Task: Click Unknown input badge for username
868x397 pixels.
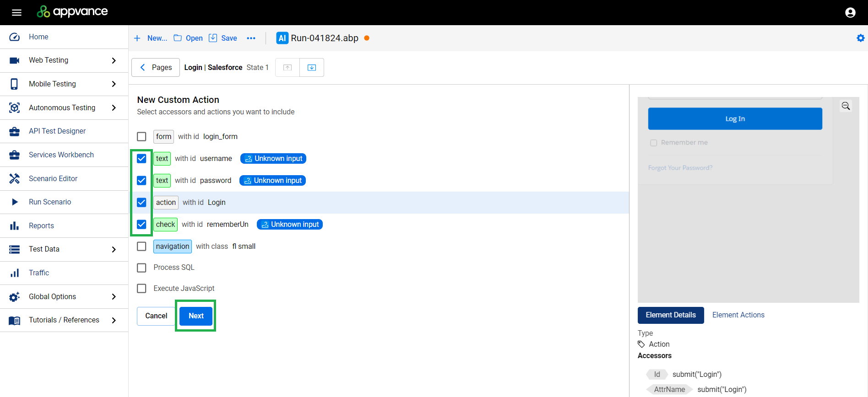Action: click(273, 159)
